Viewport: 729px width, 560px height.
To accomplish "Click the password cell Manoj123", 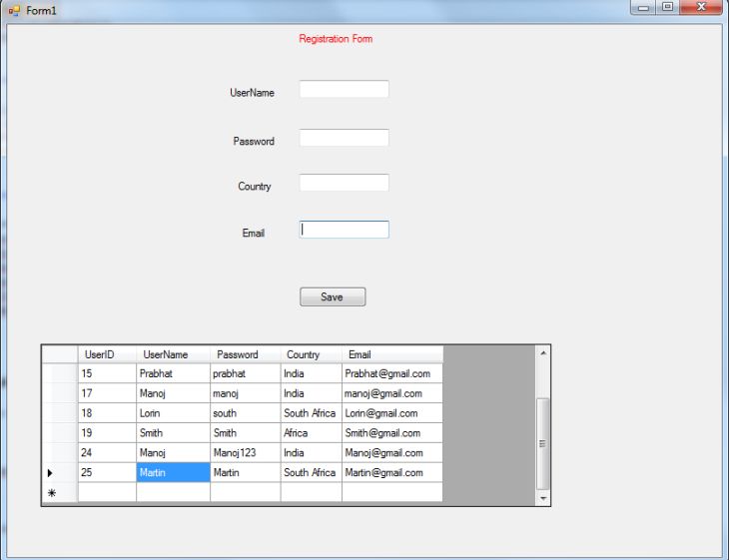I will click(246, 452).
